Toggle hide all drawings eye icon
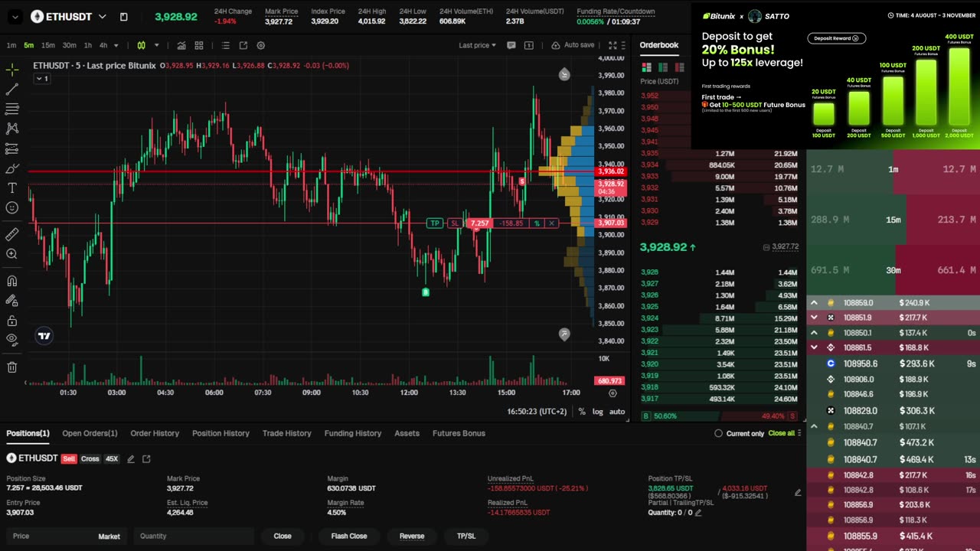The image size is (980, 551). (12, 339)
